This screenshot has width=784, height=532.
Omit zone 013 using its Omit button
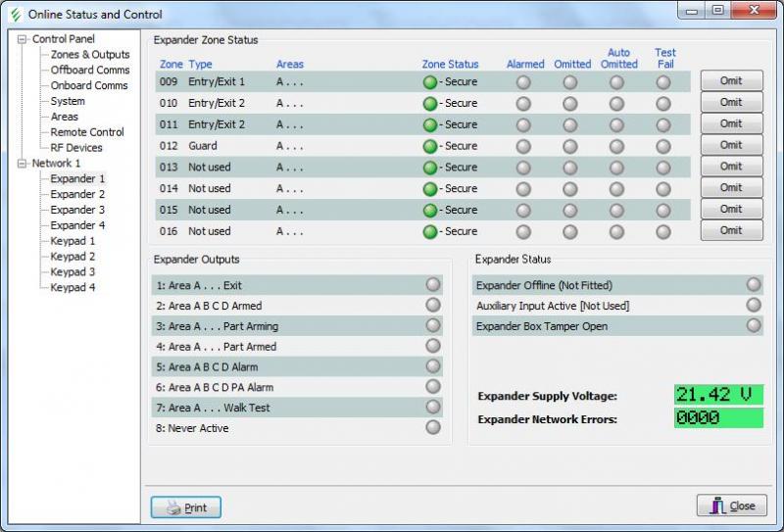(731, 167)
